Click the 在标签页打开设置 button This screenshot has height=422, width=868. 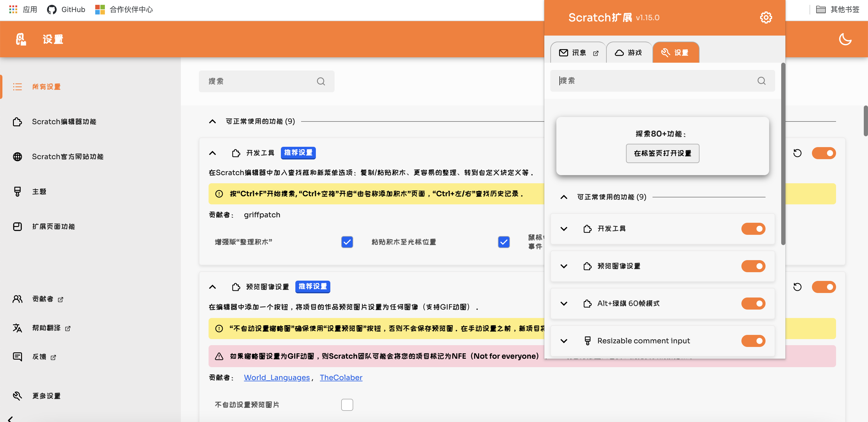662,153
